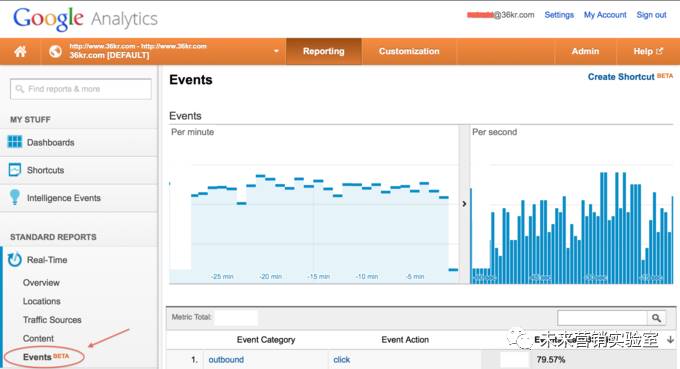Focus the Find reports & more search box

point(81,89)
